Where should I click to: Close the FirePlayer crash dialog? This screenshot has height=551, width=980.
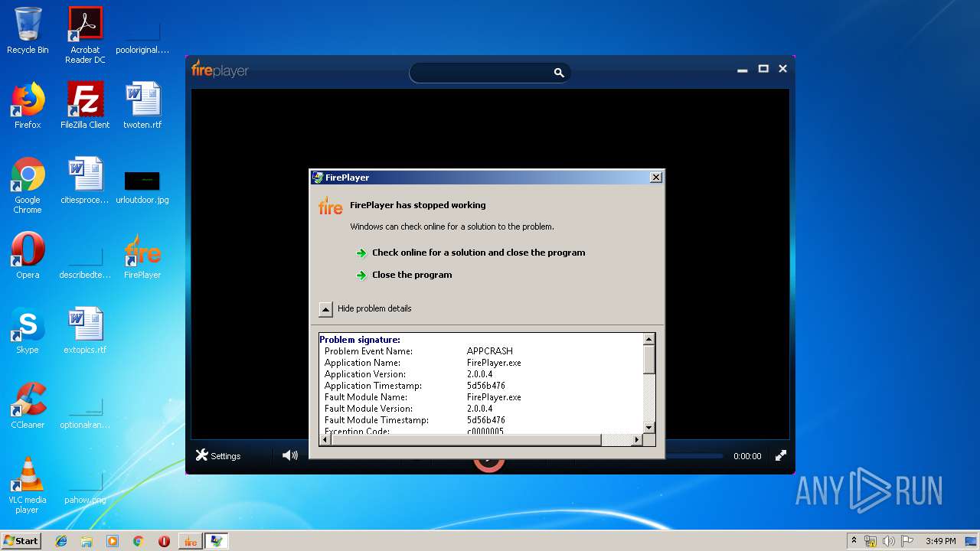click(x=655, y=177)
